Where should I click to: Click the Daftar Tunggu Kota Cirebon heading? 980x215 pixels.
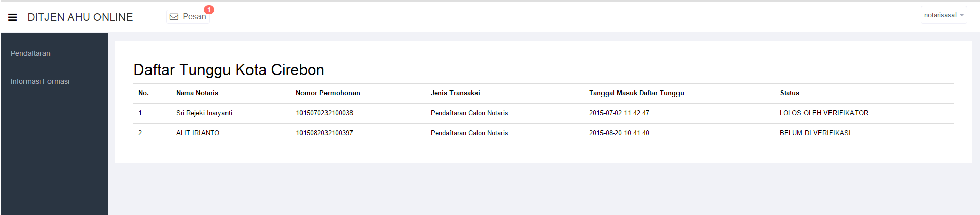coord(229,70)
